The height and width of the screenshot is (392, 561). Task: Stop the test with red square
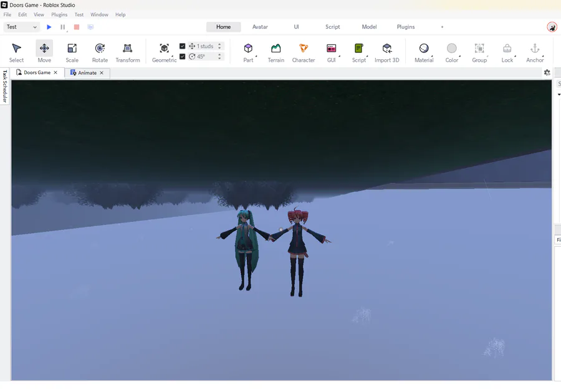[x=76, y=27]
